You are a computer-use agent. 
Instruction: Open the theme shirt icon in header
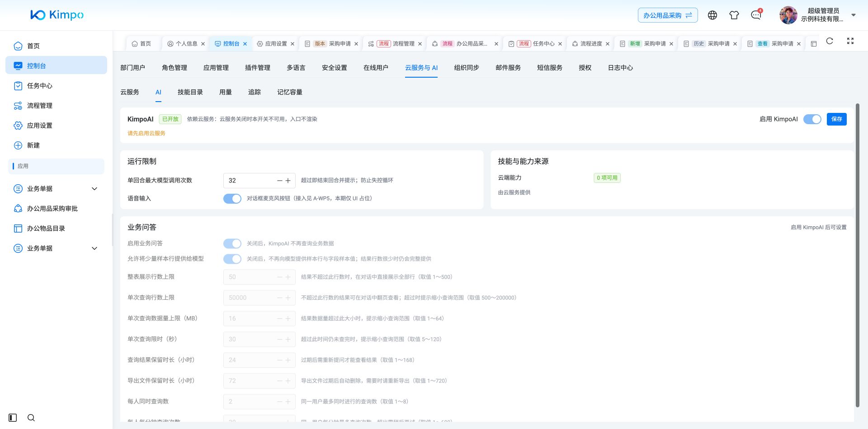(734, 15)
